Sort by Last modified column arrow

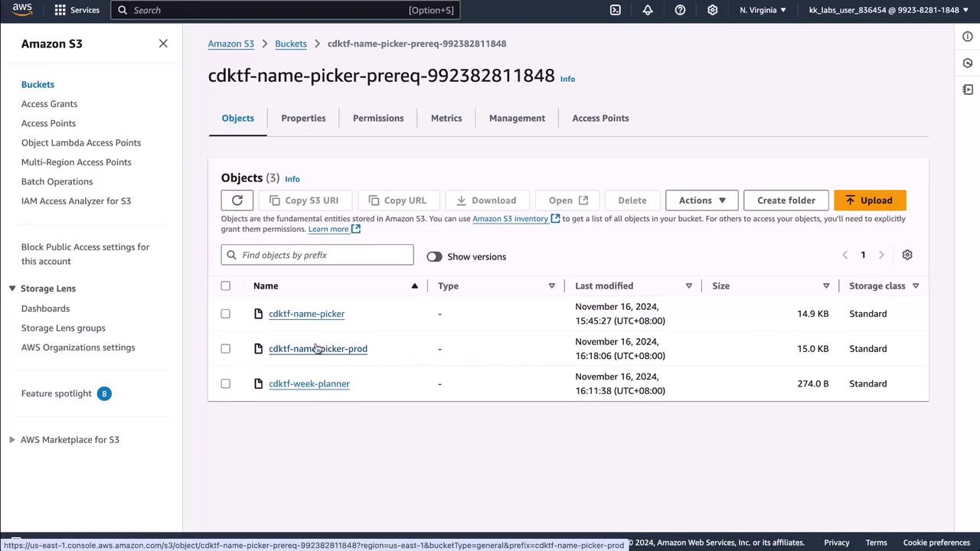point(688,286)
